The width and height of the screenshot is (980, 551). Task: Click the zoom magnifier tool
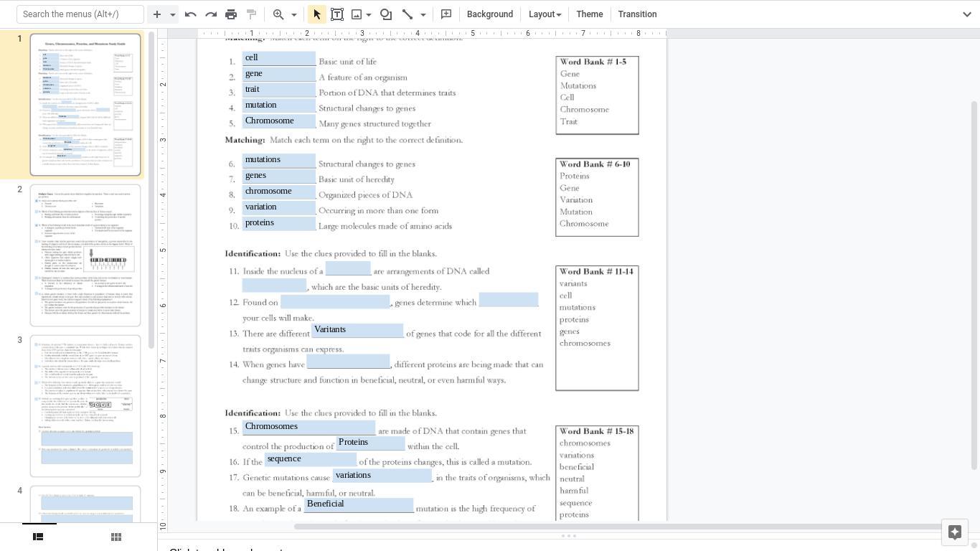(278, 14)
